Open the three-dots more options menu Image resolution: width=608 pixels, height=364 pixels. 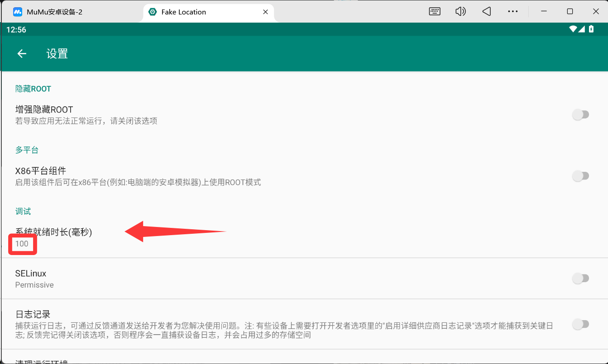tap(512, 12)
